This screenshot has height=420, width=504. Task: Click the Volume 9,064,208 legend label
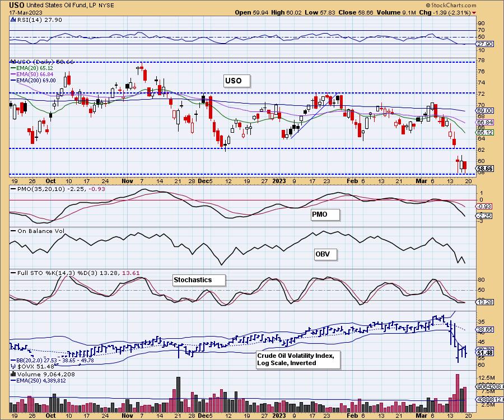click(x=46, y=375)
